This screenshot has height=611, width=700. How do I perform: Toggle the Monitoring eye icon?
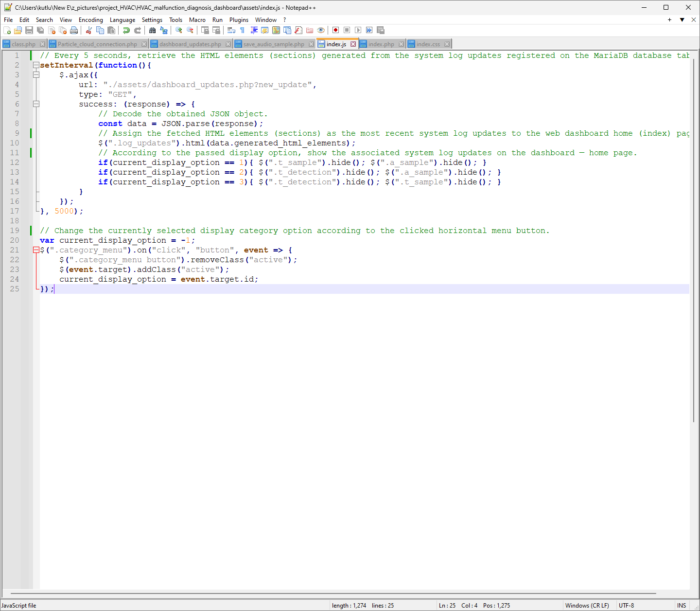[321, 30]
